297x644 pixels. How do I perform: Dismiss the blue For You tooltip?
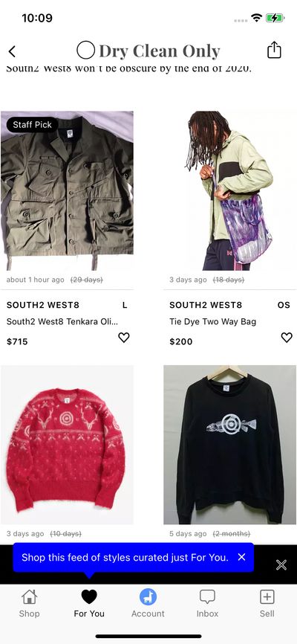[241, 557]
